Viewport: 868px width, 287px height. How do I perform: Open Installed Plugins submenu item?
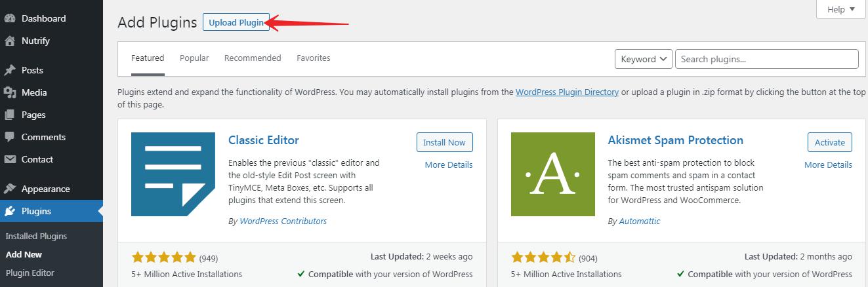[x=36, y=236]
